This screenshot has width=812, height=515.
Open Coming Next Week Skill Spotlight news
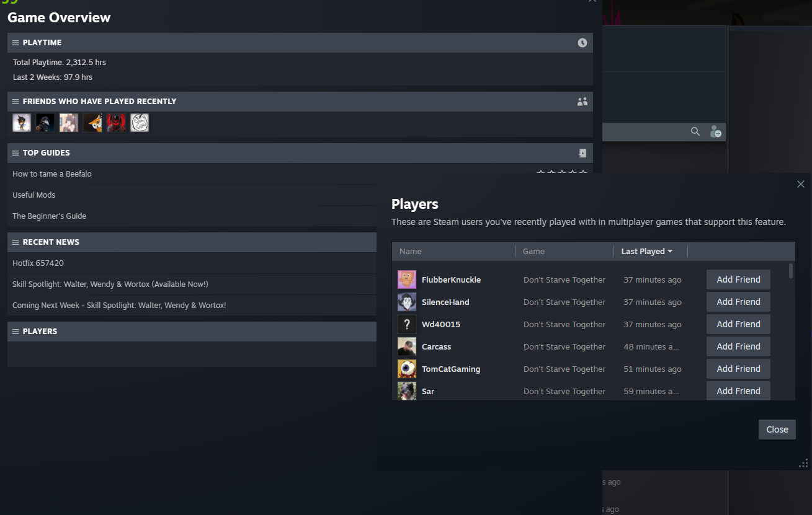119,306
